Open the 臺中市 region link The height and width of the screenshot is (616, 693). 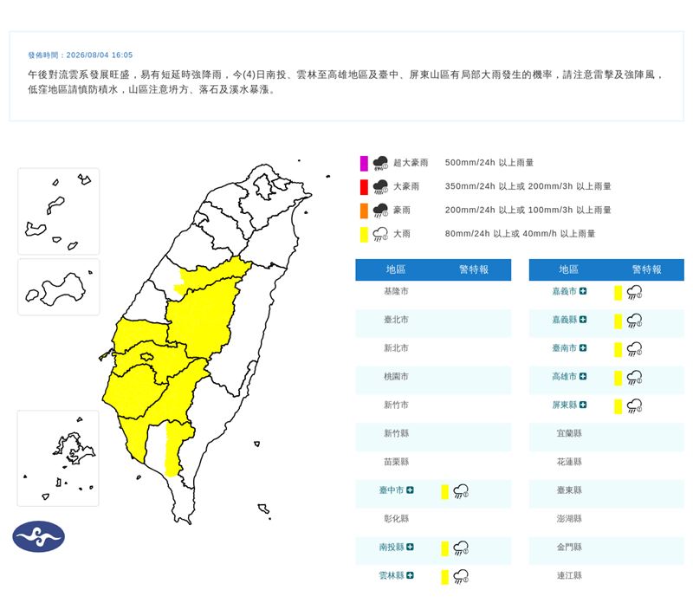[392, 490]
